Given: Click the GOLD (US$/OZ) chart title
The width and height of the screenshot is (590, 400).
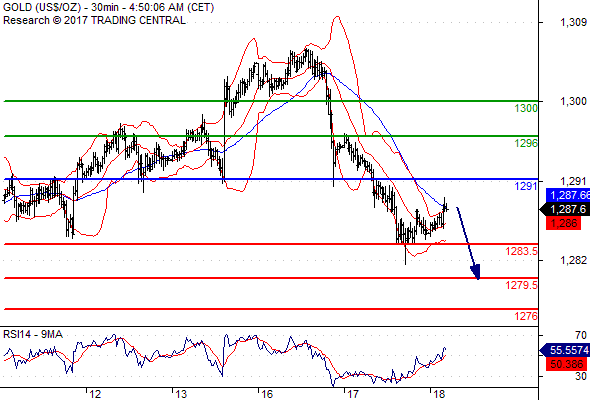Looking at the screenshot, I should [x=108, y=7].
